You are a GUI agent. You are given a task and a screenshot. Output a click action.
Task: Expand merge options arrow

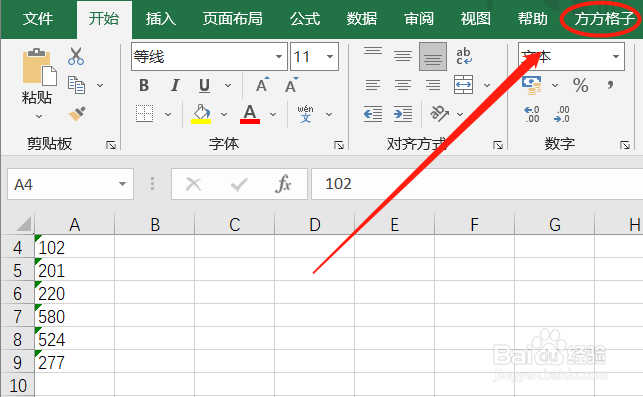487,85
